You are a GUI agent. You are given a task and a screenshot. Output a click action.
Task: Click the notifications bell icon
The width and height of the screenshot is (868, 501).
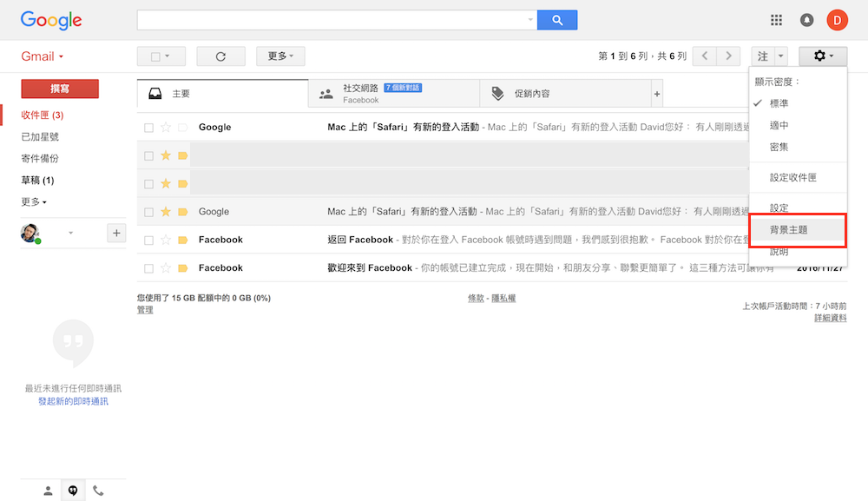click(806, 20)
